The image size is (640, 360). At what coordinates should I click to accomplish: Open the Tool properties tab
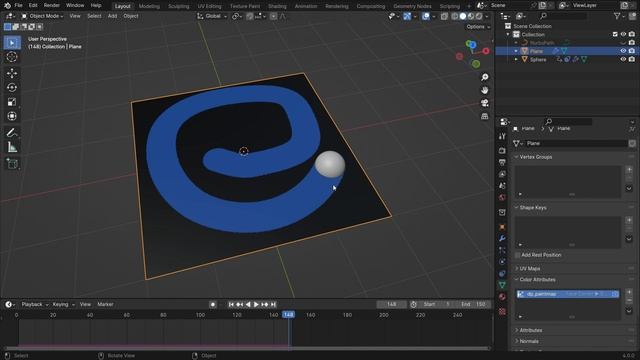502,136
